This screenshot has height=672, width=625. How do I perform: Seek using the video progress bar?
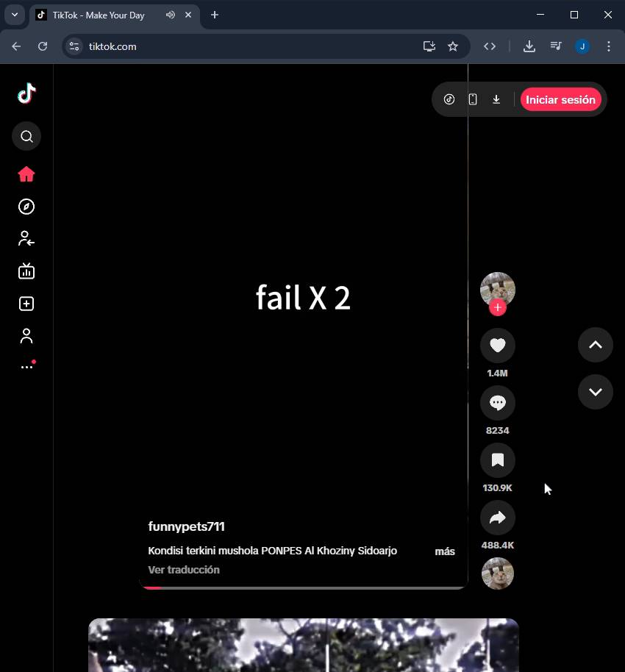pos(303,587)
